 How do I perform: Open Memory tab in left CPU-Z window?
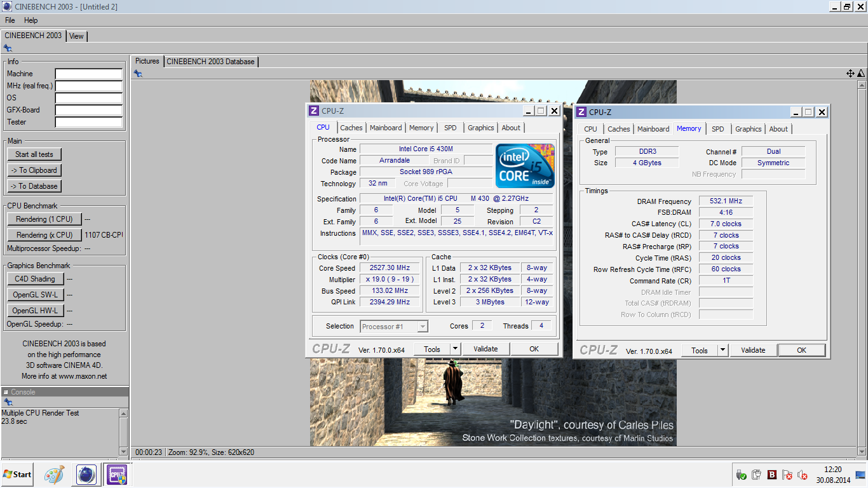point(421,128)
